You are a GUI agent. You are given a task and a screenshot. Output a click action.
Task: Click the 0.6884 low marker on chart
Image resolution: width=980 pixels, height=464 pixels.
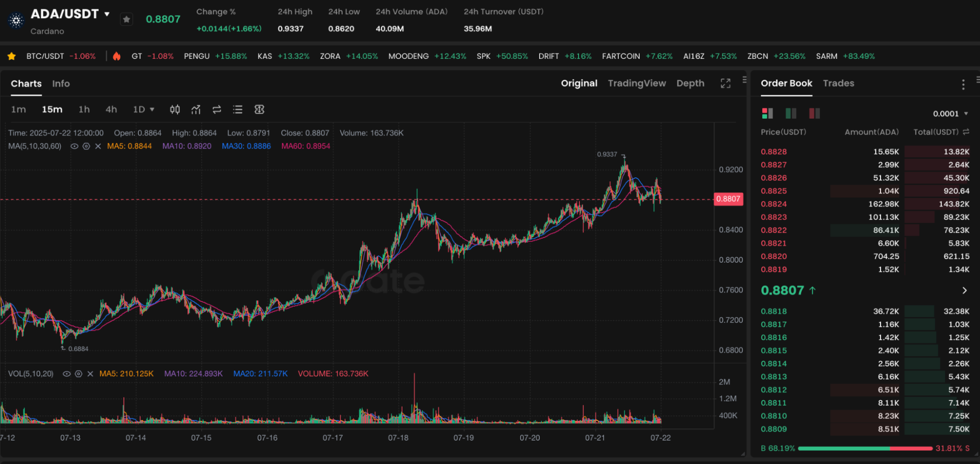pyautogui.click(x=78, y=349)
